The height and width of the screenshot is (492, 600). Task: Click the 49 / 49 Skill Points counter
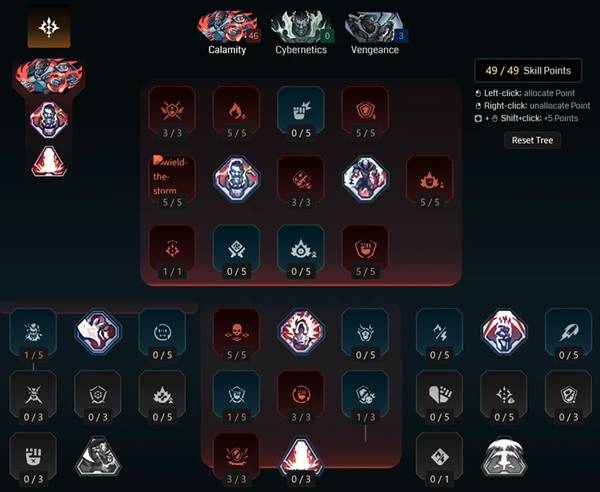(528, 70)
